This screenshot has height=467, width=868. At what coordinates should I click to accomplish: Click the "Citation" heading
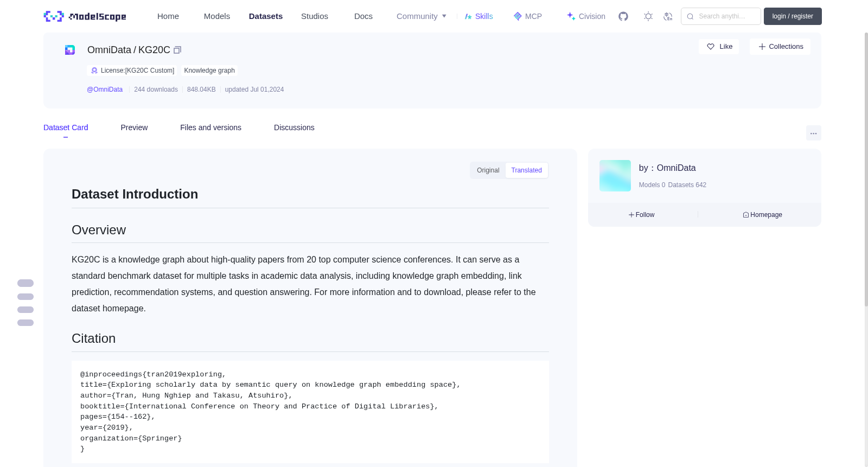93,338
